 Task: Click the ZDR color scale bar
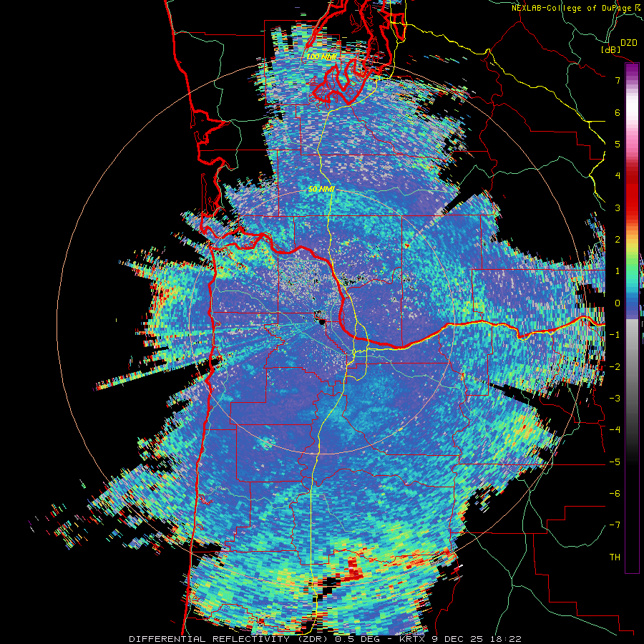tap(632, 318)
